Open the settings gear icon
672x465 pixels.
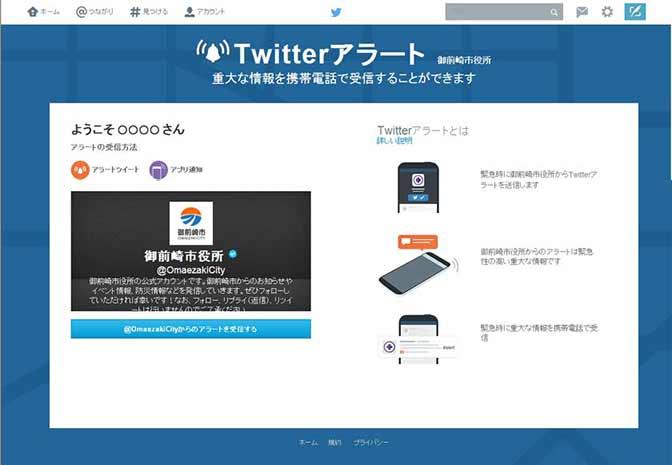pyautogui.click(x=607, y=12)
